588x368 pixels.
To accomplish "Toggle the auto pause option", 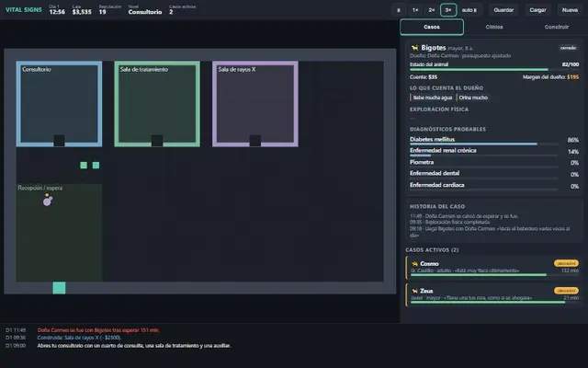I will coord(469,10).
